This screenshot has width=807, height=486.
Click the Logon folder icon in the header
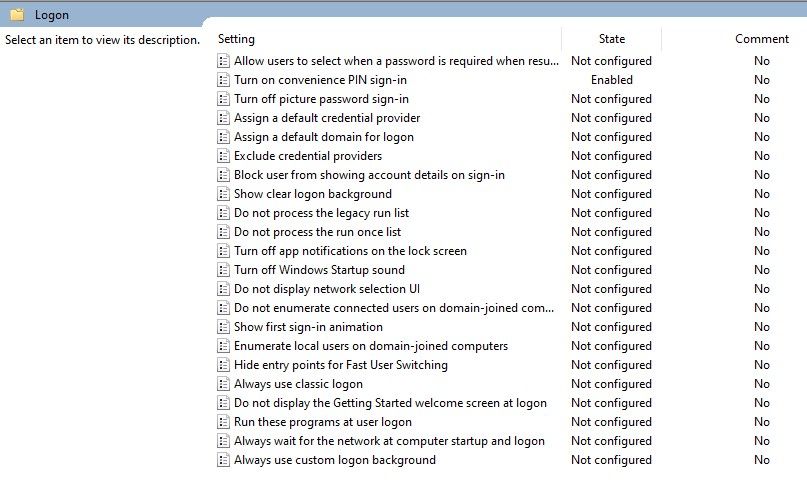[x=17, y=14]
